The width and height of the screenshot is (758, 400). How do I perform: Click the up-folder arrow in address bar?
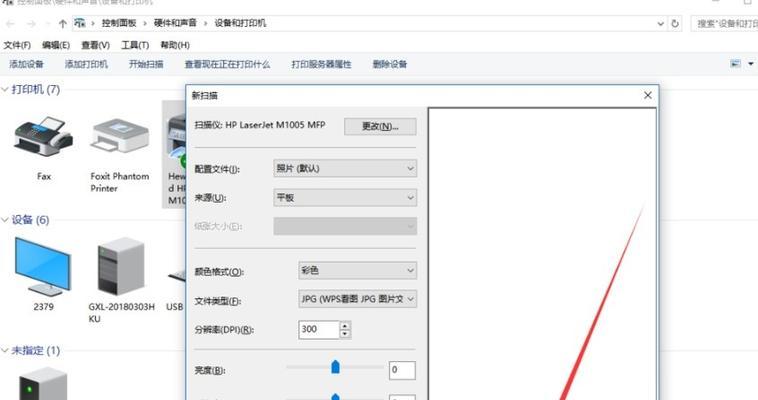pyautogui.click(x=62, y=23)
